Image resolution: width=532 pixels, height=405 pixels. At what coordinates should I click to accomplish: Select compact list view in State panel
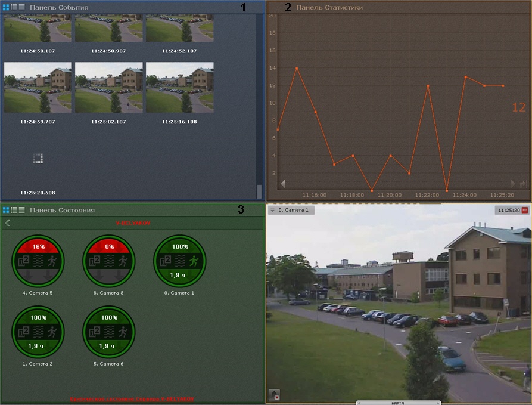point(21,210)
